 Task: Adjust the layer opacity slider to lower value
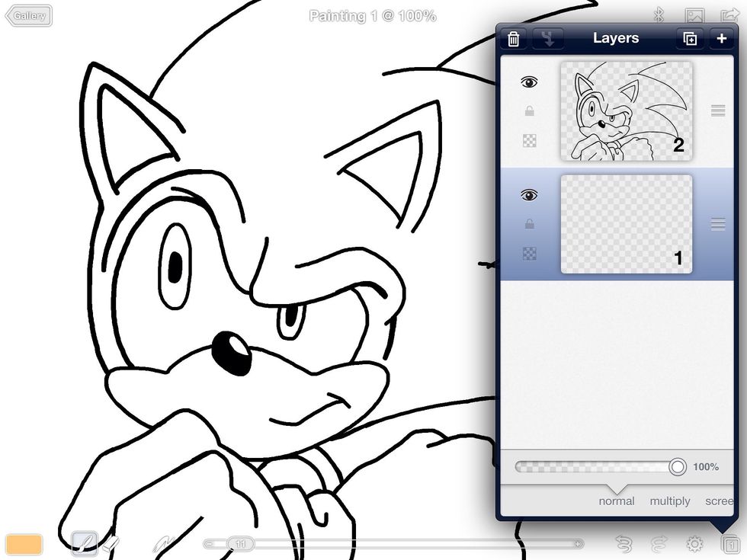pos(595,466)
